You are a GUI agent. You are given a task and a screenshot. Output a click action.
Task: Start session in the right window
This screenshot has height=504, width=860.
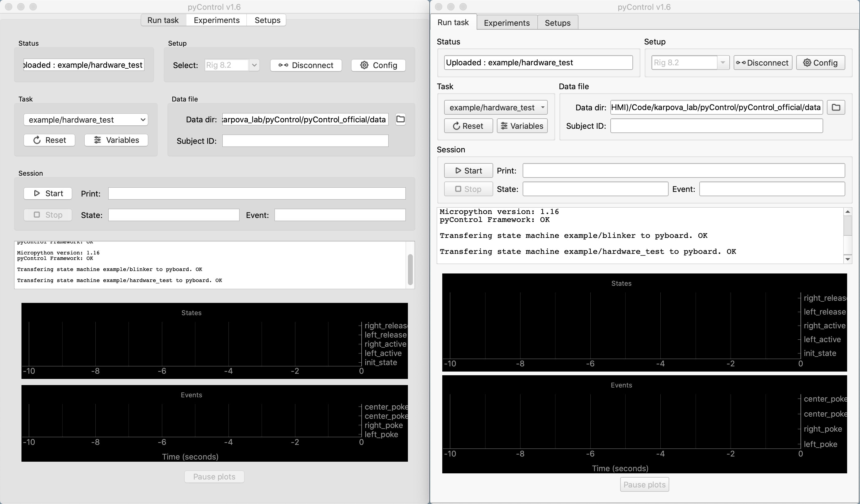point(468,171)
